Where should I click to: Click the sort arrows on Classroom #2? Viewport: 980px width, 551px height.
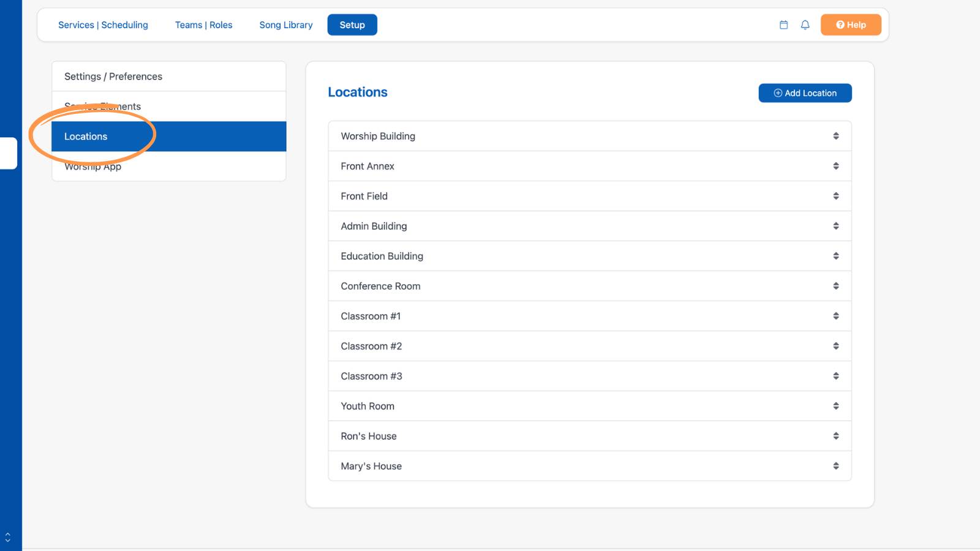click(x=835, y=346)
